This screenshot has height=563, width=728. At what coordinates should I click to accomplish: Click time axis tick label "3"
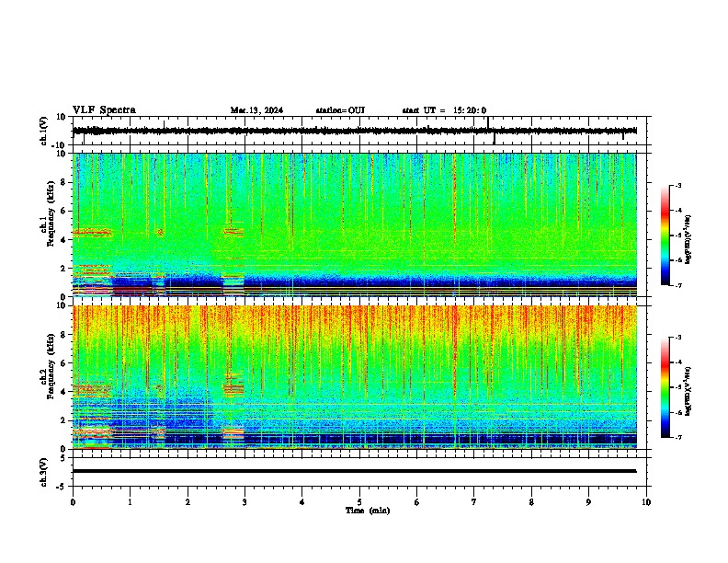(245, 502)
